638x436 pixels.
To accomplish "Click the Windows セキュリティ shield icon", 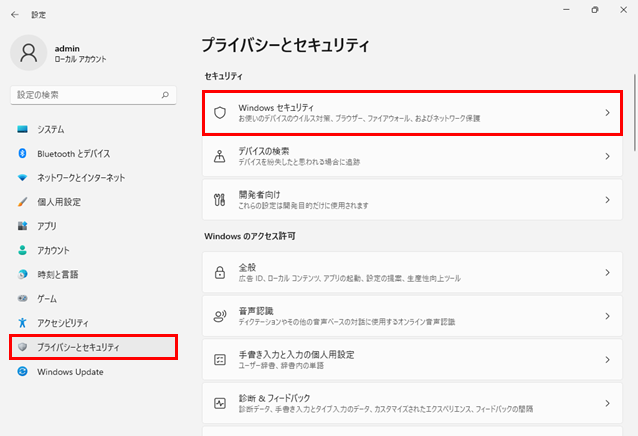I will point(220,113).
